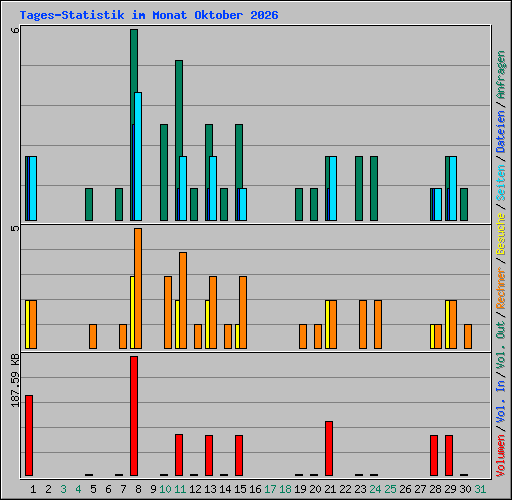
Task: Select green day label 10 on the x-axis
Action: click(x=165, y=489)
